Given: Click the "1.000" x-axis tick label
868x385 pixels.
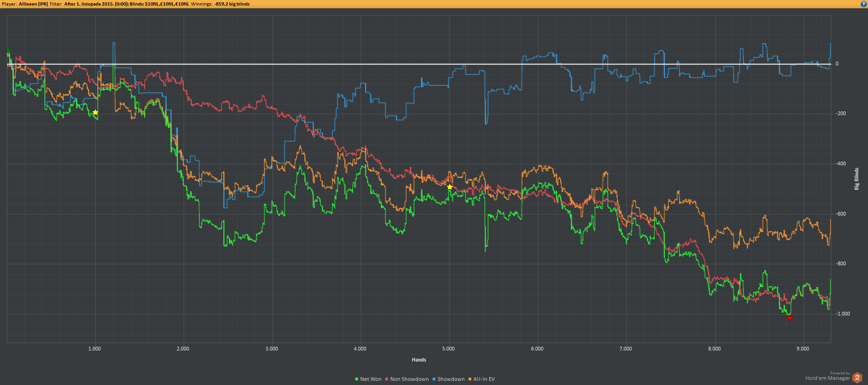Looking at the screenshot, I should [94, 349].
